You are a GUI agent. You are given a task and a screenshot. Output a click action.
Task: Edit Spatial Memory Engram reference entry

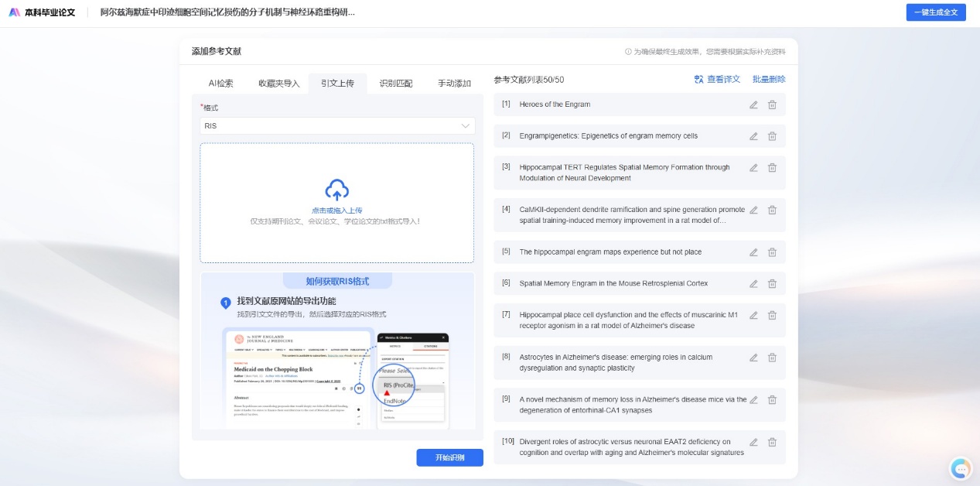coord(753,284)
